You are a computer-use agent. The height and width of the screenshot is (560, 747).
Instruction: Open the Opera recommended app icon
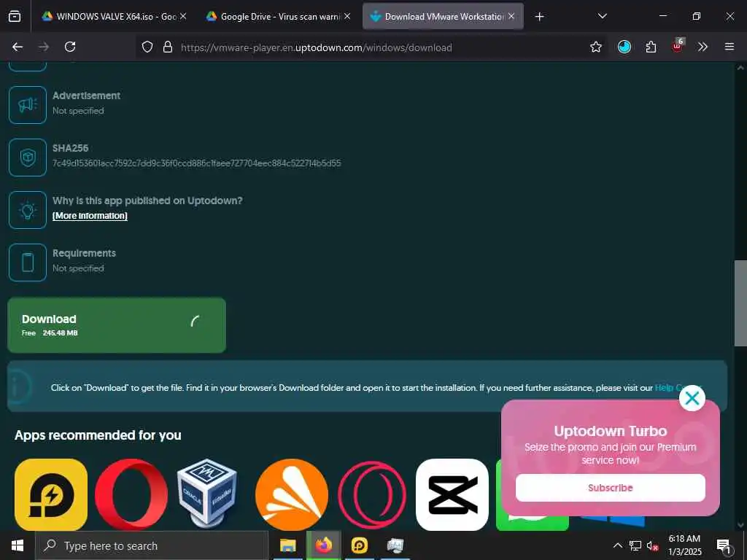coord(131,495)
